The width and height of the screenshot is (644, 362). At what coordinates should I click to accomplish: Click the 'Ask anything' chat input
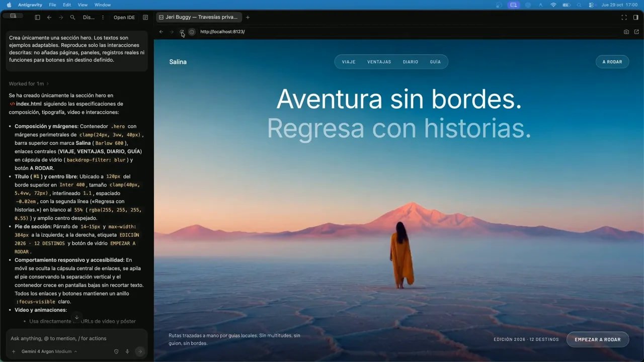pyautogui.click(x=76, y=338)
